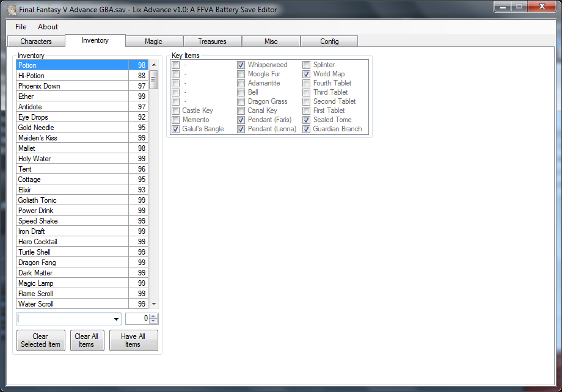
Task: Select the Speed Shake row
Action: tap(82, 221)
